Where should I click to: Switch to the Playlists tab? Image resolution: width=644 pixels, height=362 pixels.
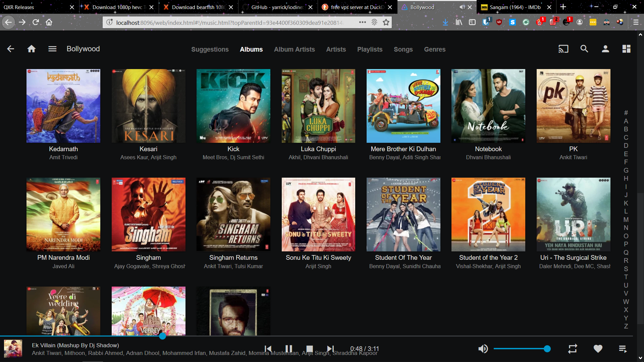[x=370, y=49]
